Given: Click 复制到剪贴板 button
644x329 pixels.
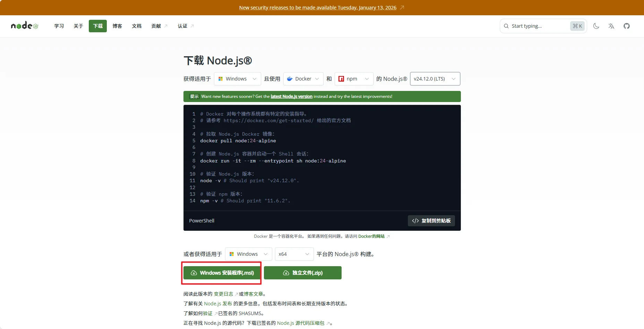Looking at the screenshot, I should pyautogui.click(x=431, y=221).
